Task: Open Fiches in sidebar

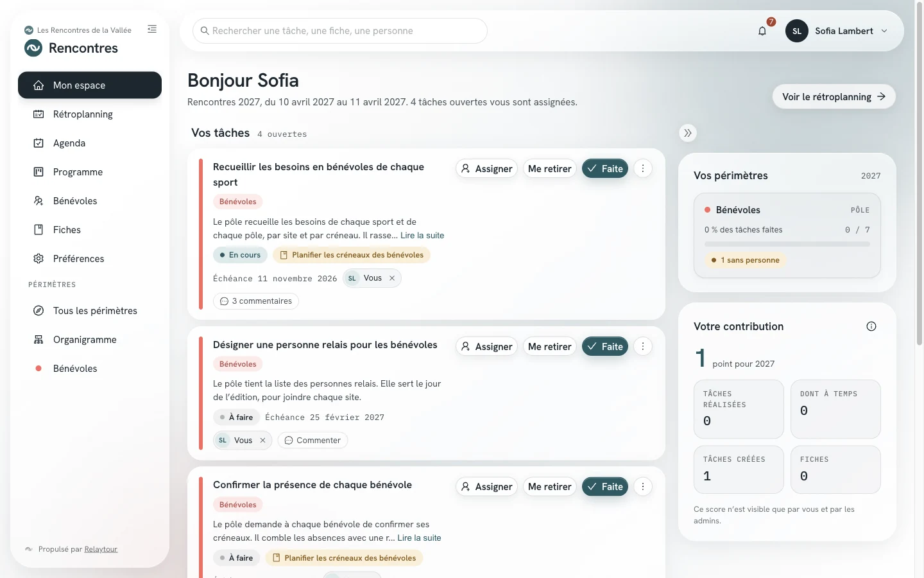Action: [90, 230]
